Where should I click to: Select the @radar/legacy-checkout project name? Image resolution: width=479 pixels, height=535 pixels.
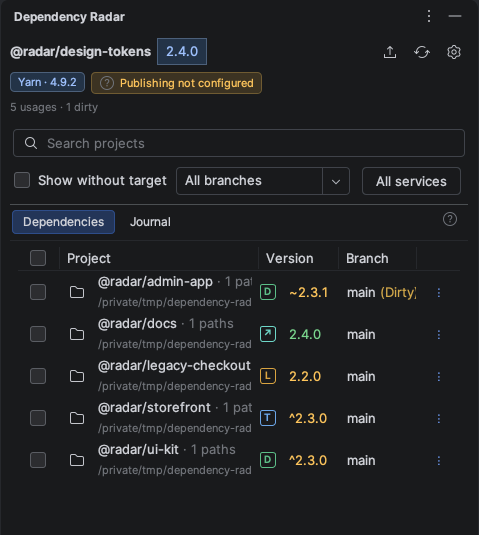[174, 366]
